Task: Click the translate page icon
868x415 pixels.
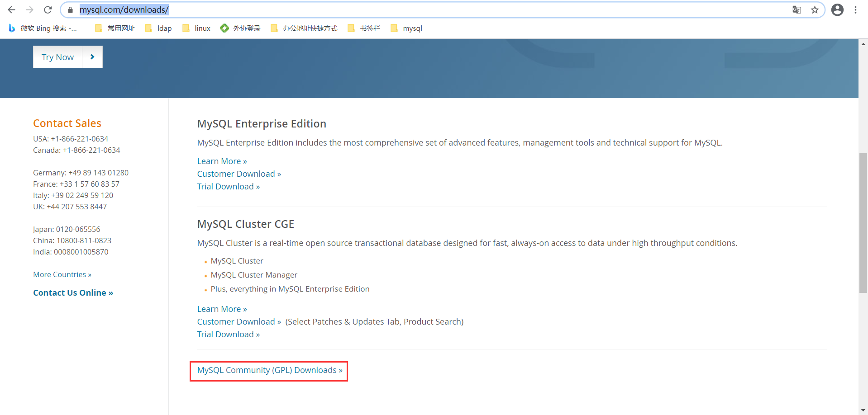Action: tap(796, 9)
